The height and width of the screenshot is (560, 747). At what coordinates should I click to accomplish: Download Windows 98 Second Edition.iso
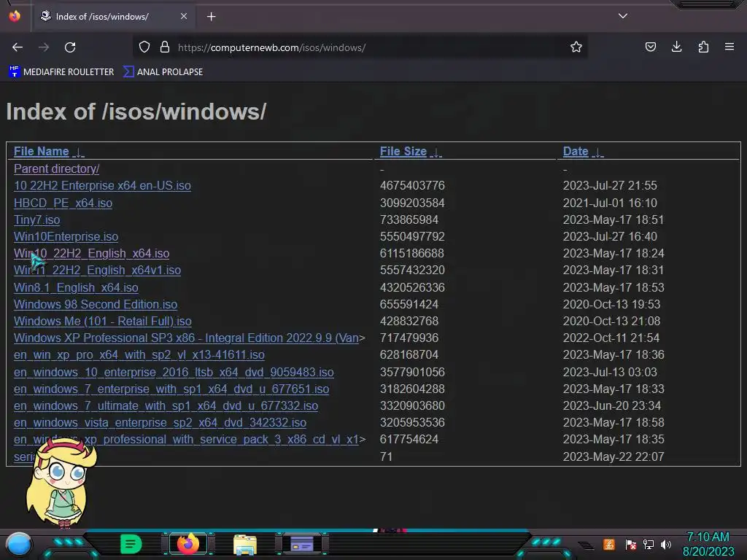[x=96, y=304]
